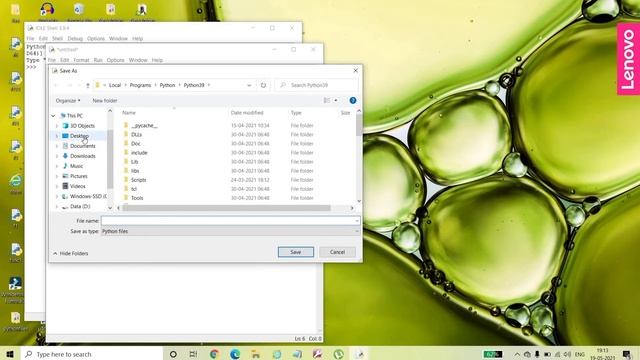Open Run menu in untitled editor window

(98, 60)
